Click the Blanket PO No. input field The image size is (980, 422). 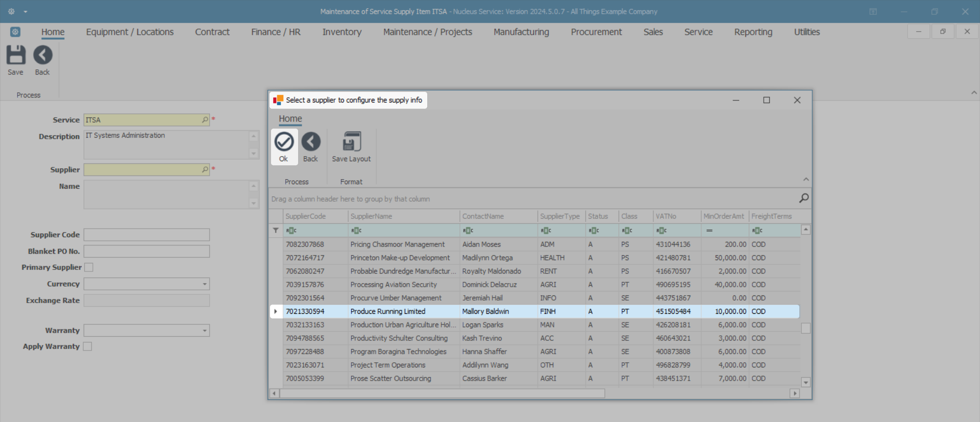click(x=146, y=252)
